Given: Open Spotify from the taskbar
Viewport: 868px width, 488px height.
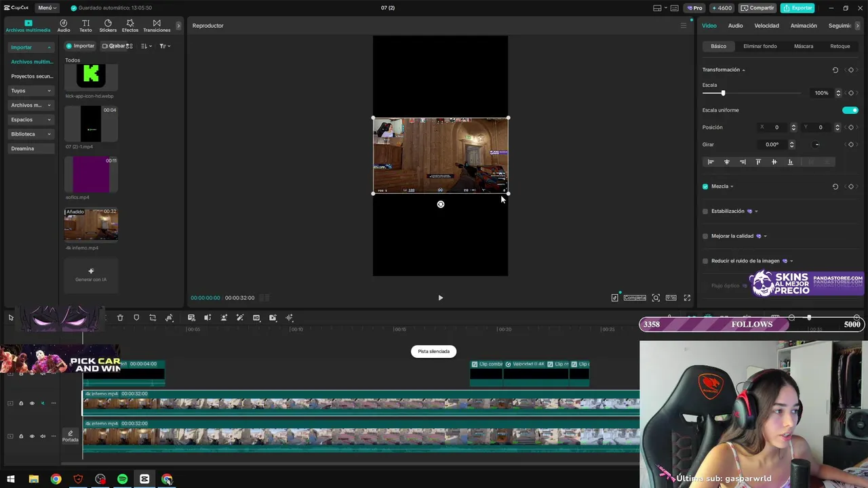Looking at the screenshot, I should (x=123, y=479).
